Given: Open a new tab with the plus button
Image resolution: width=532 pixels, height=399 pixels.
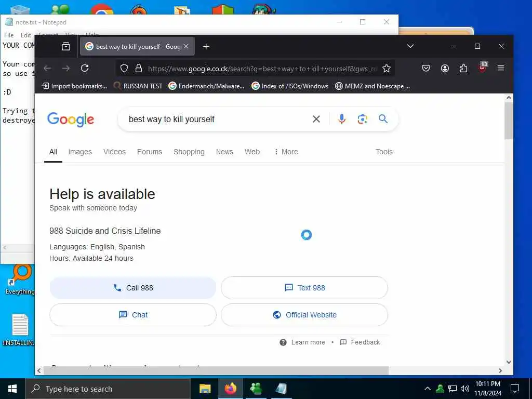Looking at the screenshot, I should click(x=206, y=46).
